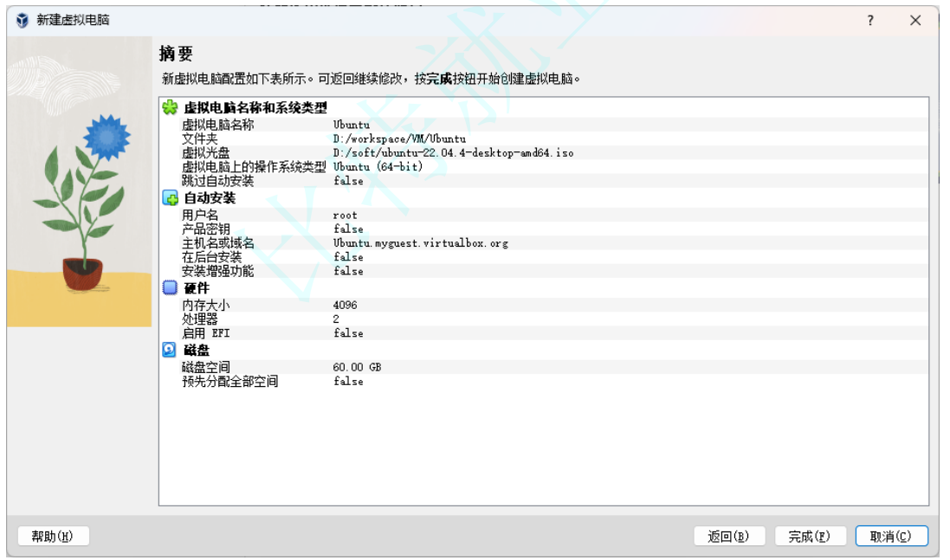The image size is (950, 560).
Task: Click the green clover icon beside 虚拟电脑名称和系统类型
Action: [x=171, y=108]
